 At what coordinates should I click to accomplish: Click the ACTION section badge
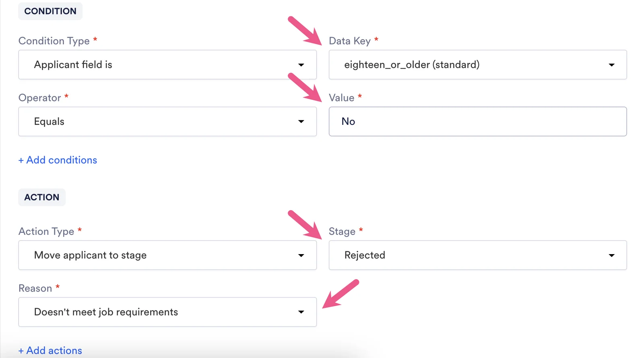(42, 197)
